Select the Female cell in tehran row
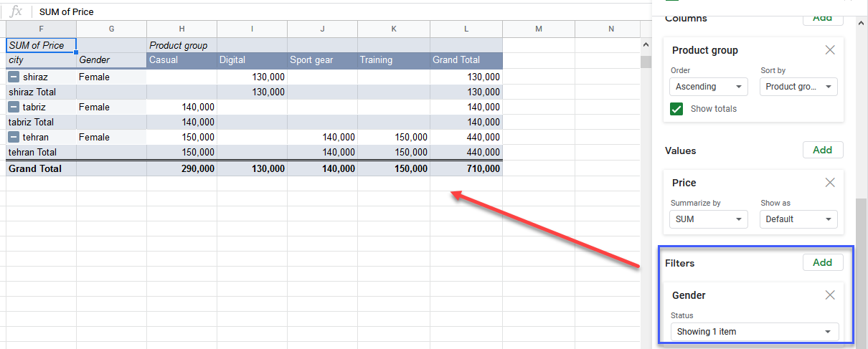 pyautogui.click(x=111, y=137)
